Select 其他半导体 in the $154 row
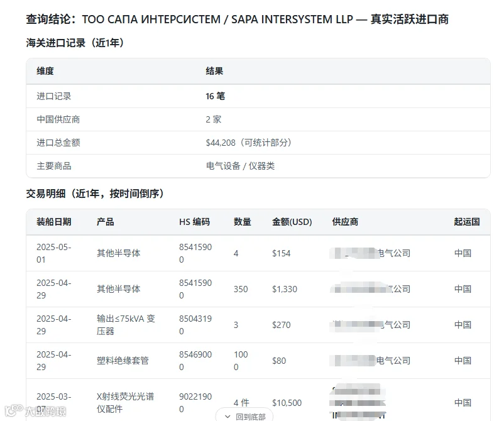This screenshot has height=421, width=504. click(118, 253)
